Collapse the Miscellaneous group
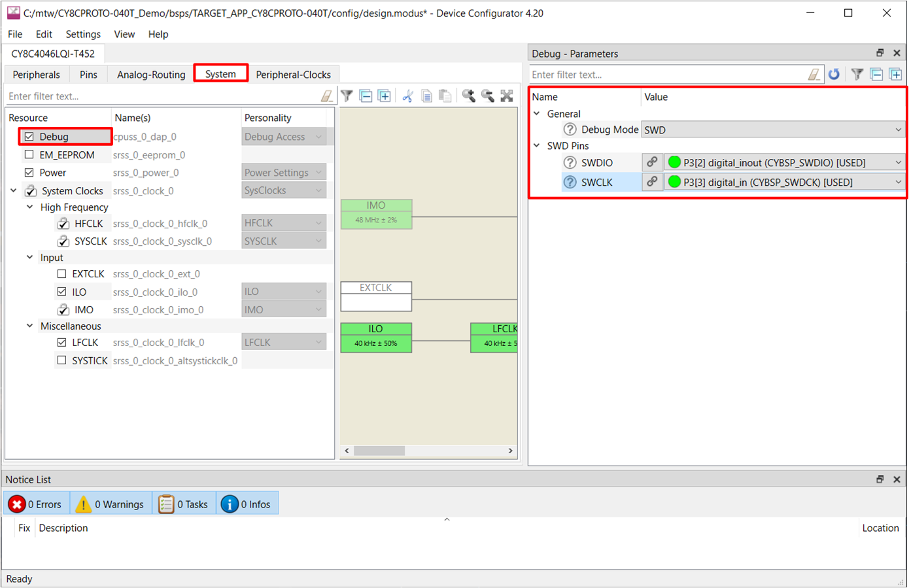This screenshot has height=588, width=909. [29, 326]
